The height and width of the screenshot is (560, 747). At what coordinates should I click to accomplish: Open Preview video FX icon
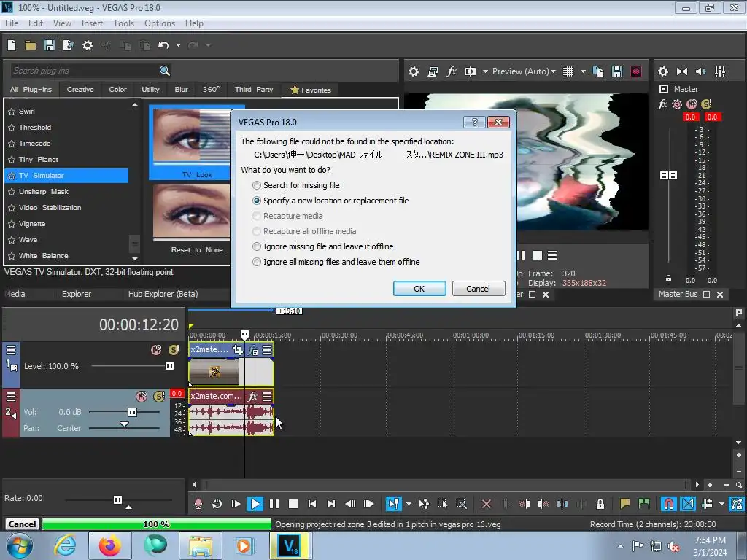click(451, 71)
